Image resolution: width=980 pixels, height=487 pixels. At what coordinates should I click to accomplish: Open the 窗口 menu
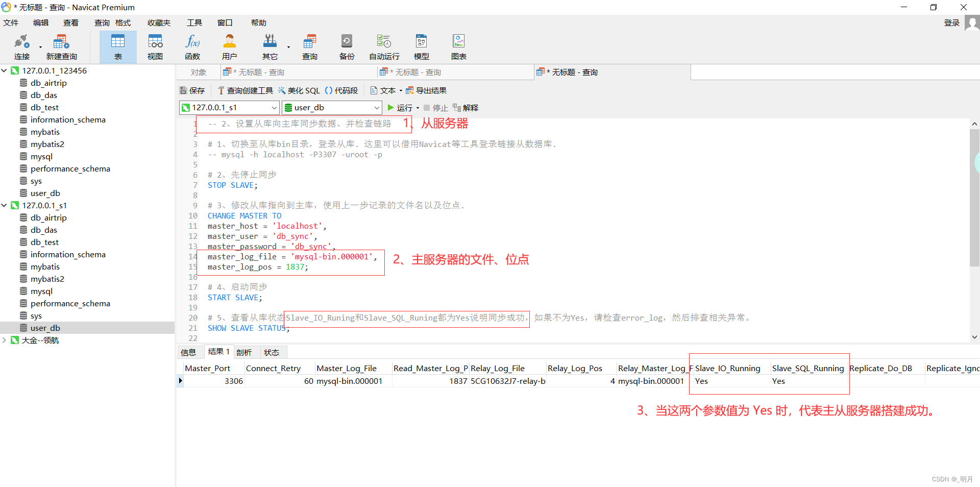tap(225, 23)
